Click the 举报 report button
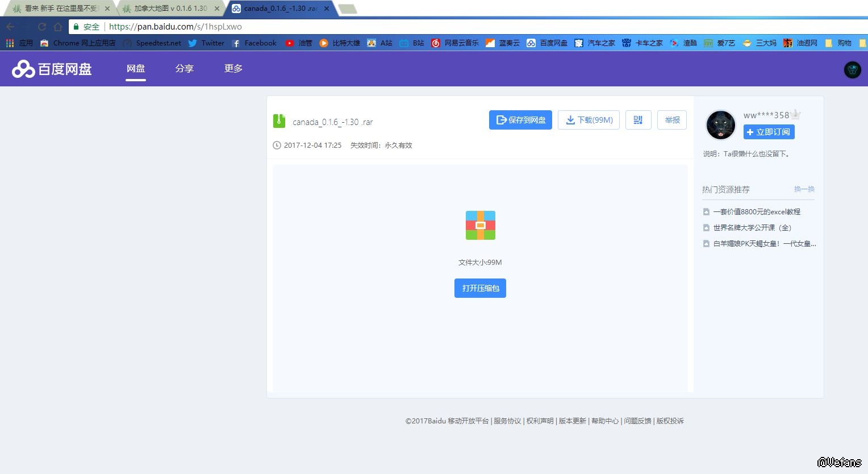The width and height of the screenshot is (868, 474). pos(672,120)
